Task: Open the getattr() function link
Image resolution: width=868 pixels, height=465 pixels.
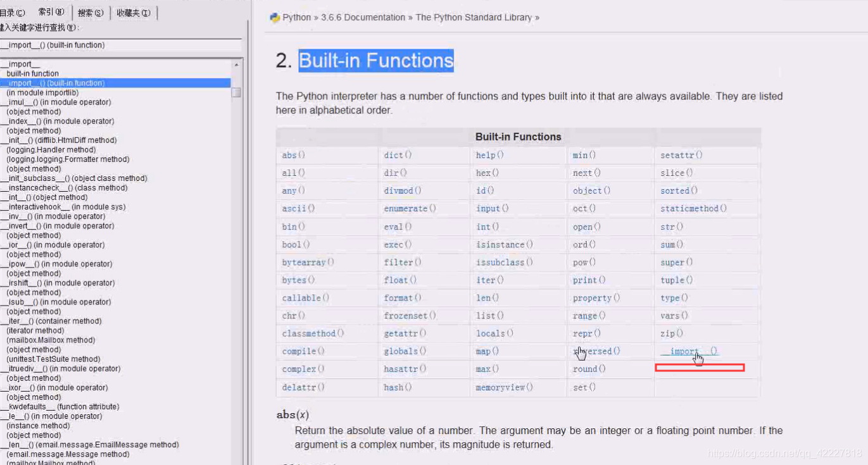Action: (405, 333)
